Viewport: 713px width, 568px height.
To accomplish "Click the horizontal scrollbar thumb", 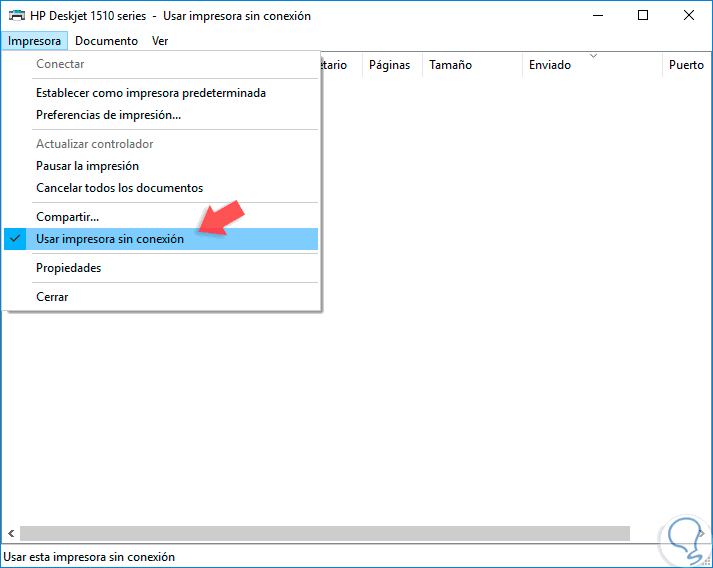I will click(325, 533).
